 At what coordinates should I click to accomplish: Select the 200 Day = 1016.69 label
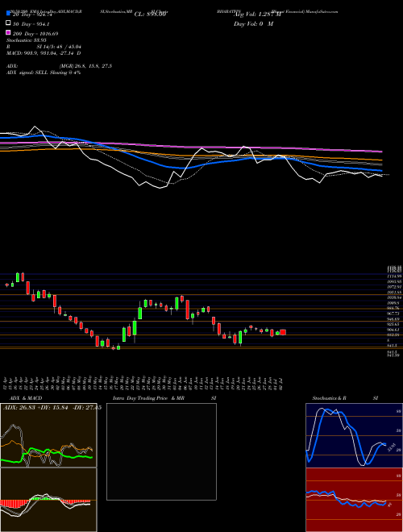pos(35,34)
